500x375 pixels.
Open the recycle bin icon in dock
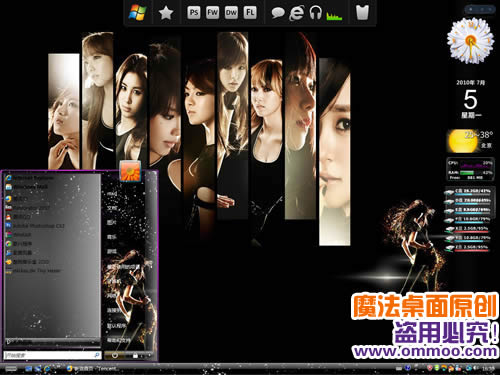(362, 13)
